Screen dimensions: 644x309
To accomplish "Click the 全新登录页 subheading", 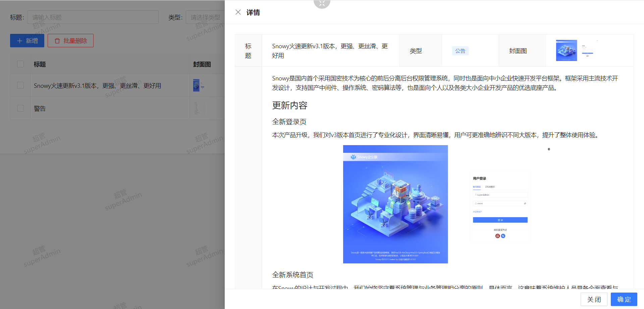I will 289,122.
